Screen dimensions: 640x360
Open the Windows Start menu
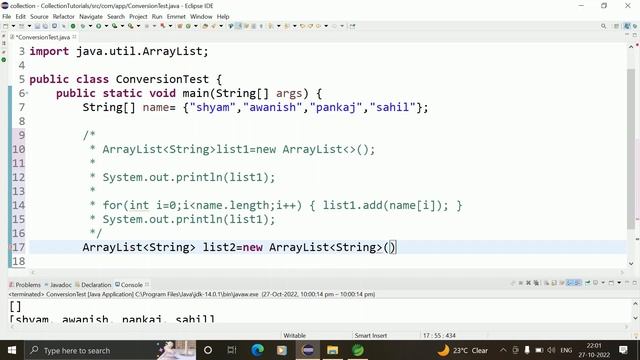(12, 350)
